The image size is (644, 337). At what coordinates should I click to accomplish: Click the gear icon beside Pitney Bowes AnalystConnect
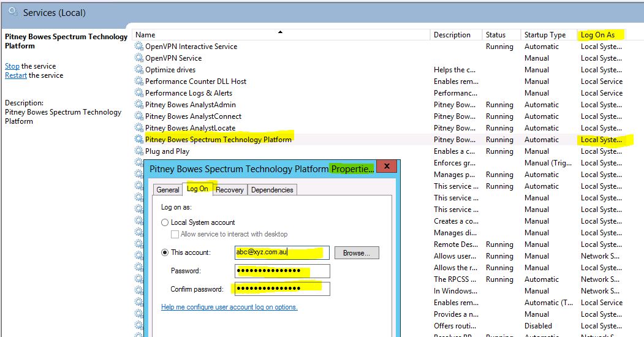coord(139,116)
